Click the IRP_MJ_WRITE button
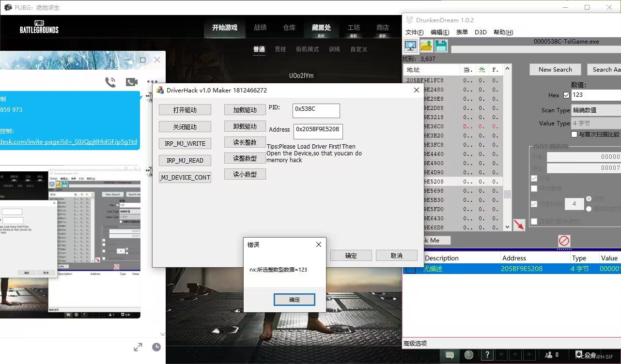This screenshot has height=364, width=621. pos(185,144)
